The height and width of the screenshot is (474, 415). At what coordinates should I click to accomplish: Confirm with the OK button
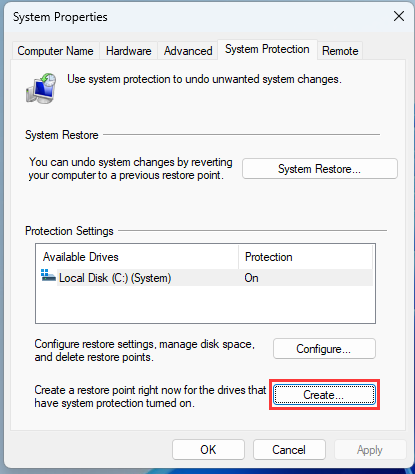pyautogui.click(x=208, y=450)
